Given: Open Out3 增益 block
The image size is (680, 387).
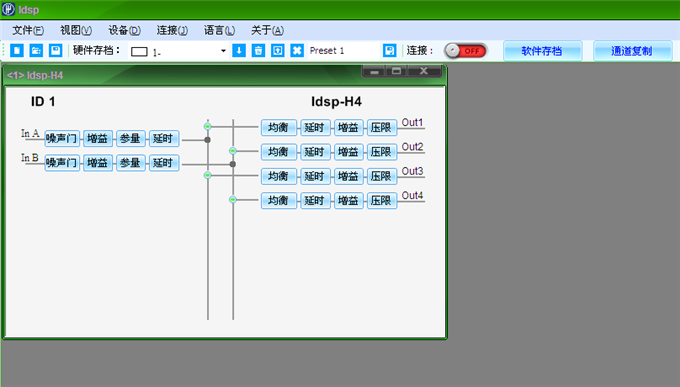Looking at the screenshot, I should pos(349,176).
